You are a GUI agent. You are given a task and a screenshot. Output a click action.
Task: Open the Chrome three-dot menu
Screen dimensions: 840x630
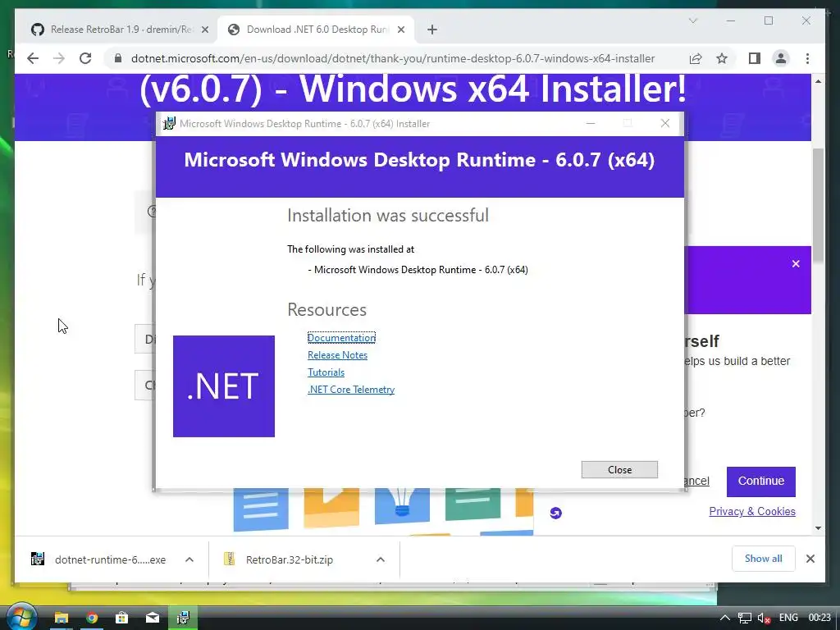coord(807,58)
